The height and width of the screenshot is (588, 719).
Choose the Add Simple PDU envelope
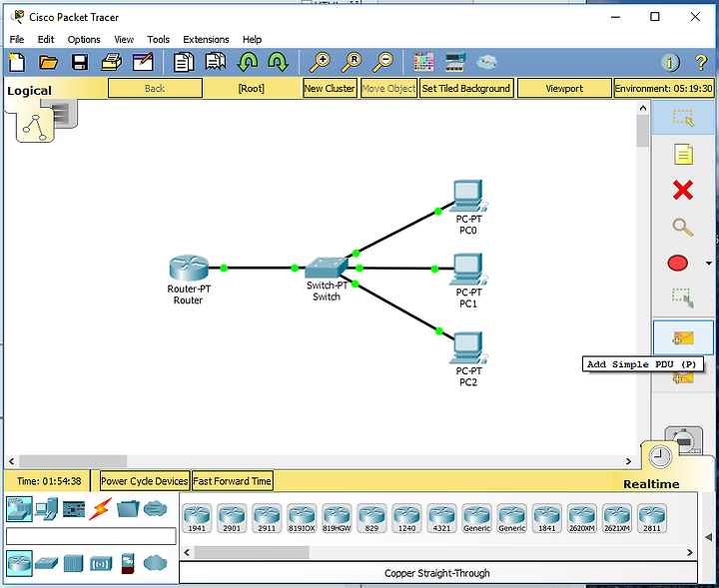(x=683, y=338)
